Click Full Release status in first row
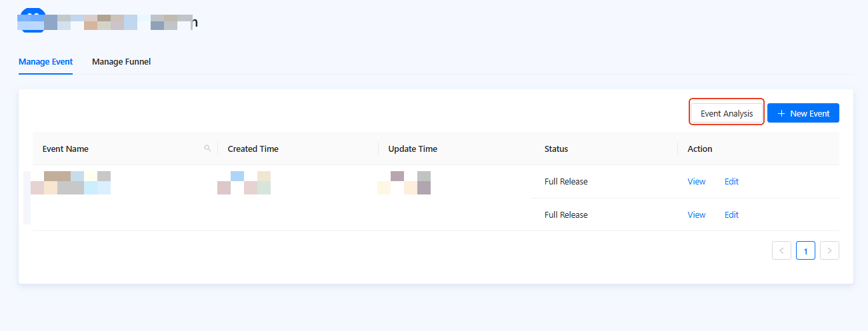 [566, 182]
